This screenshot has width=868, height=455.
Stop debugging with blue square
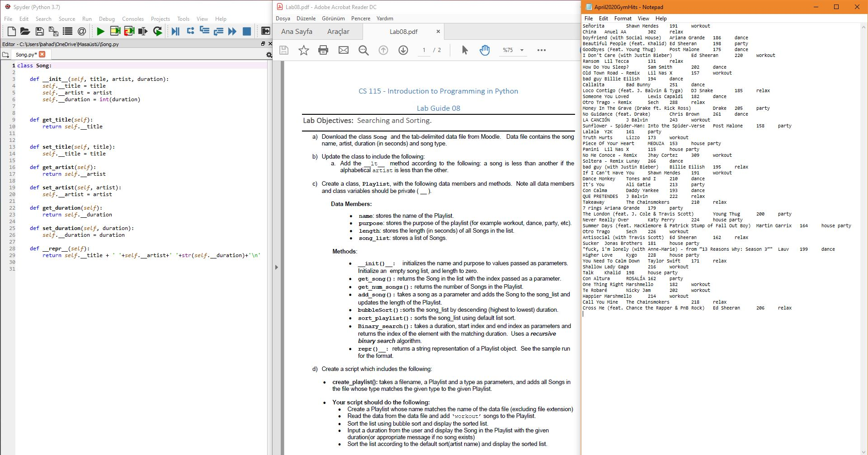coord(247,31)
